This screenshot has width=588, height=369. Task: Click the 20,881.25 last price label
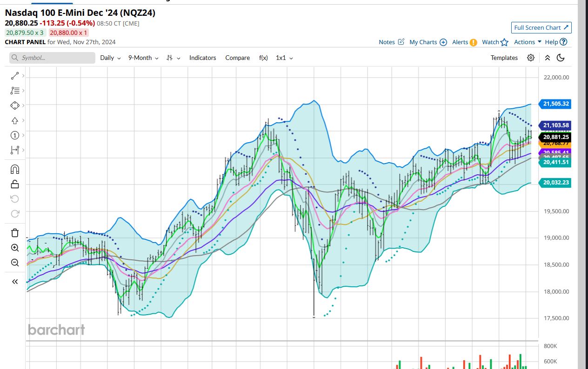point(555,137)
